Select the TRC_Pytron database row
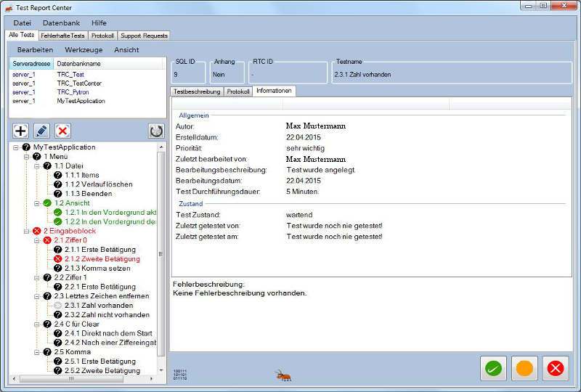 click(x=87, y=92)
